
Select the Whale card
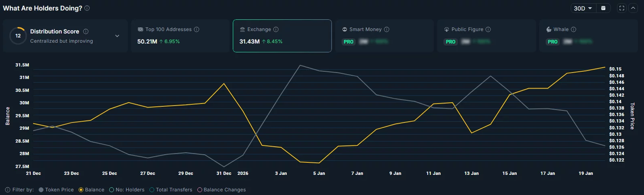click(588, 36)
